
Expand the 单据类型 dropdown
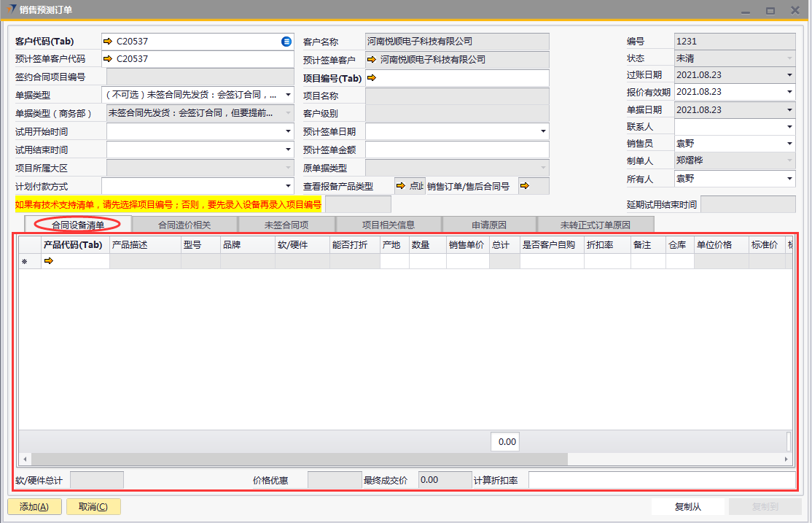point(288,95)
